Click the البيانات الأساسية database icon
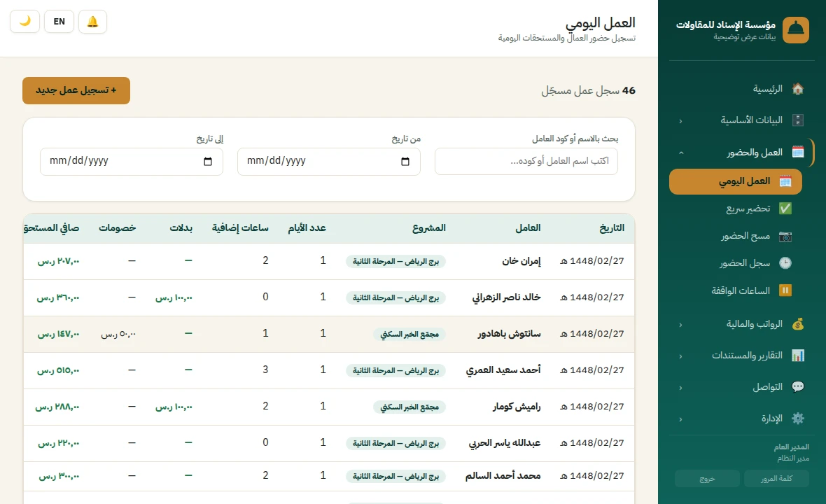The height and width of the screenshot is (504, 826). pos(797,120)
